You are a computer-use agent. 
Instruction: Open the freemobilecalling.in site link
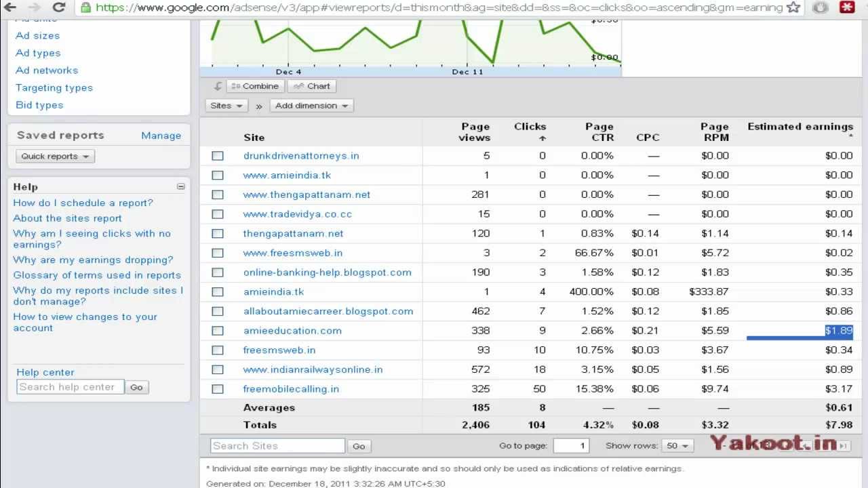(x=291, y=389)
